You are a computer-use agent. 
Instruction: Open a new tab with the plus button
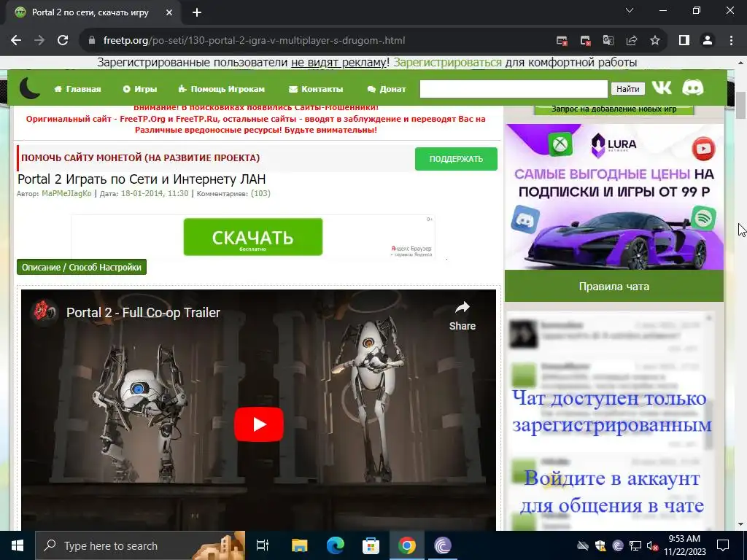point(197,12)
